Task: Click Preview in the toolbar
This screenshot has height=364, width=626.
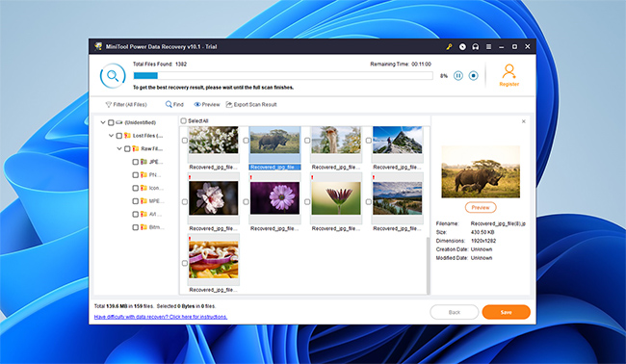Action: 207,105
